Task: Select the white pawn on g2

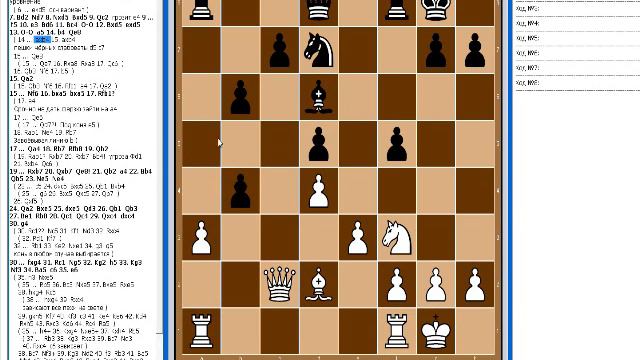Action: [436, 284]
